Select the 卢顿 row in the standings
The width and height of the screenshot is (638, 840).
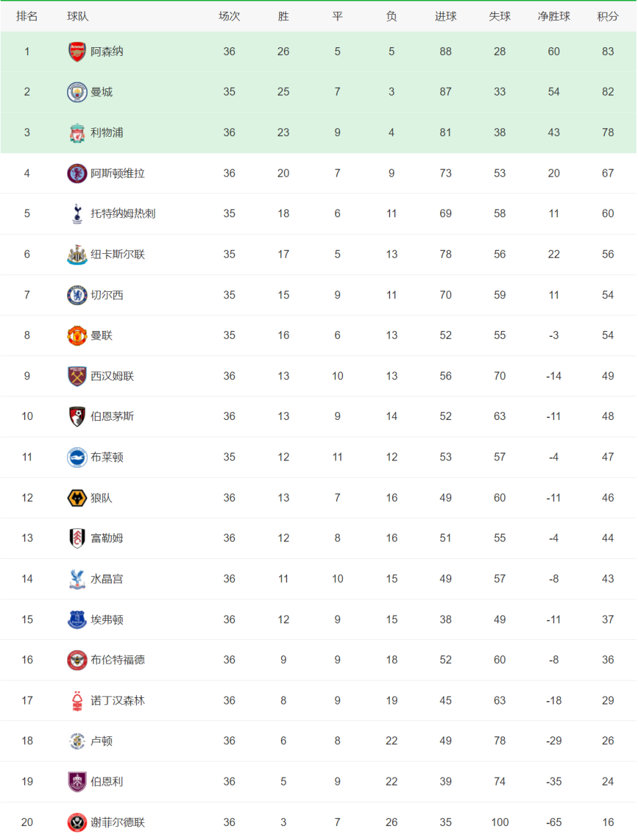point(318,741)
